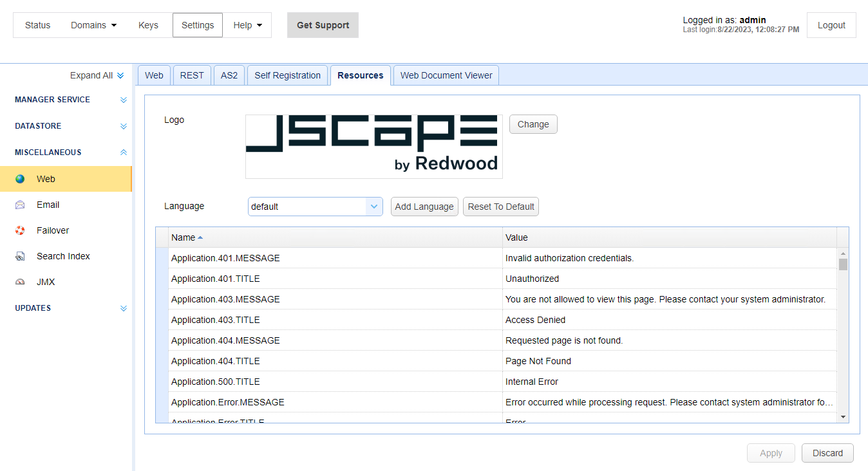Click the table's scroll down arrow
This screenshot has height=471, width=868.
pos(844,417)
